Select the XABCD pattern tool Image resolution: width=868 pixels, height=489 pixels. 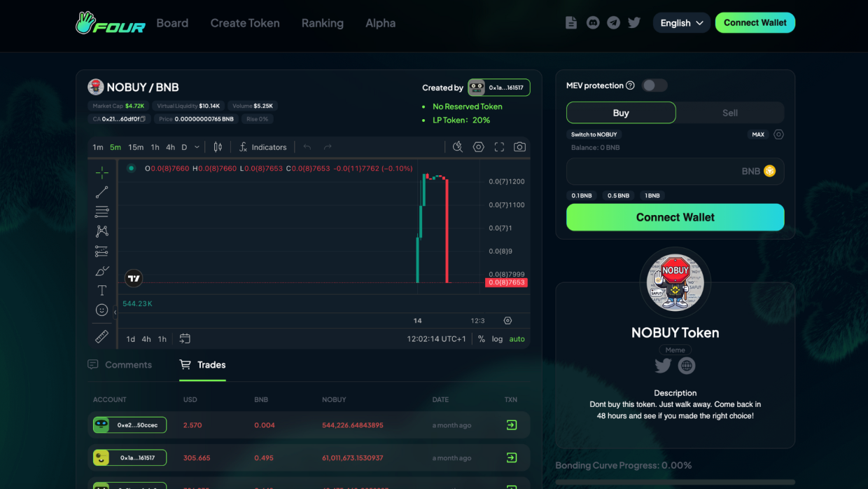click(x=102, y=231)
